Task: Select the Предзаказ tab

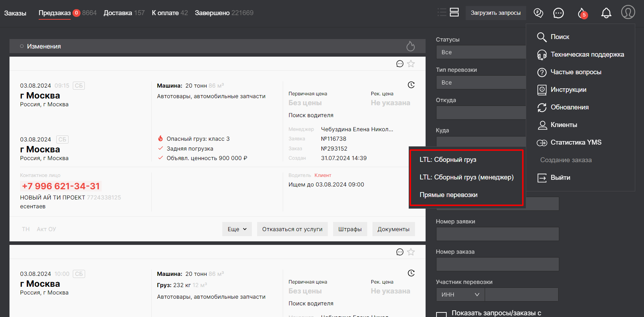Action: click(x=55, y=13)
